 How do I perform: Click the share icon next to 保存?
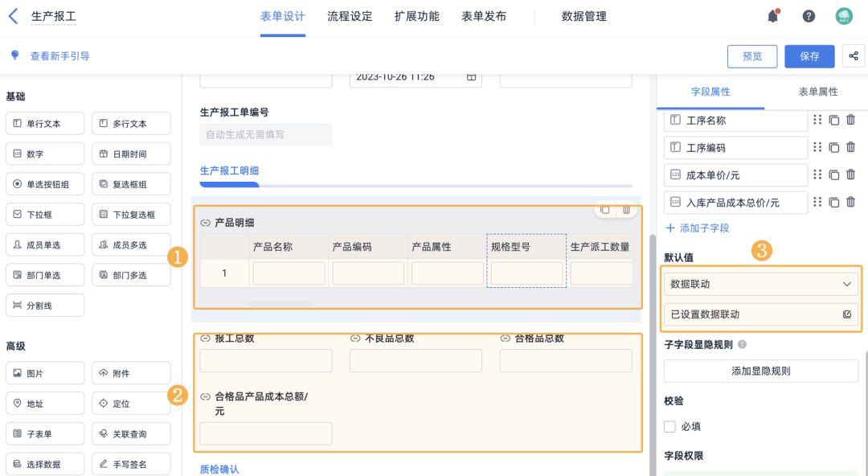coord(853,56)
